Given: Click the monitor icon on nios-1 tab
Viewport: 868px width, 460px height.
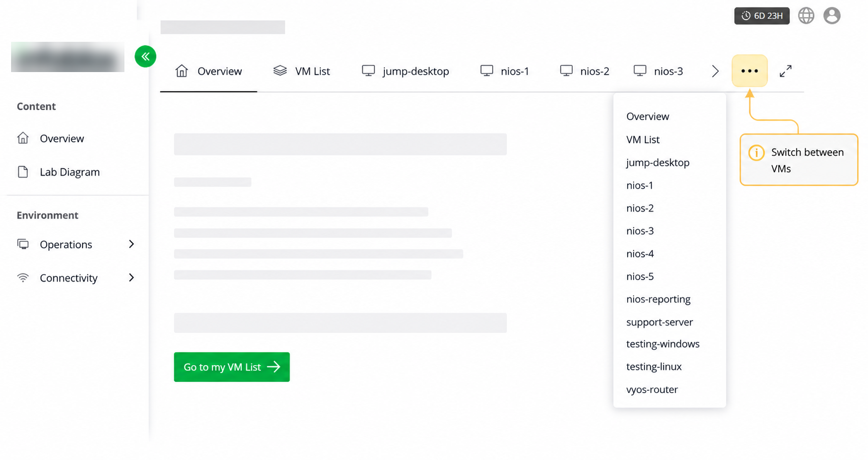Looking at the screenshot, I should tap(487, 71).
